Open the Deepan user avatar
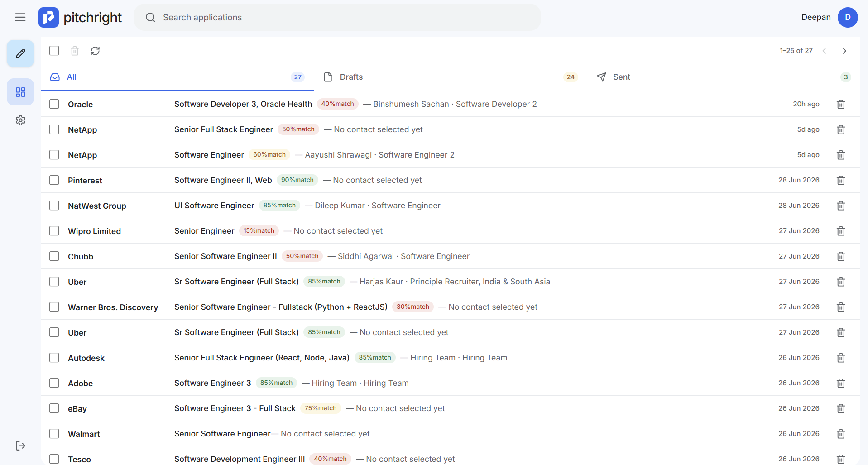This screenshot has width=868, height=465. (848, 17)
